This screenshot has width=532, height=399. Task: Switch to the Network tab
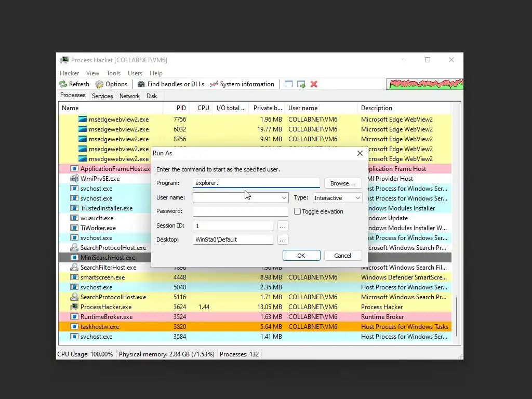pyautogui.click(x=129, y=96)
